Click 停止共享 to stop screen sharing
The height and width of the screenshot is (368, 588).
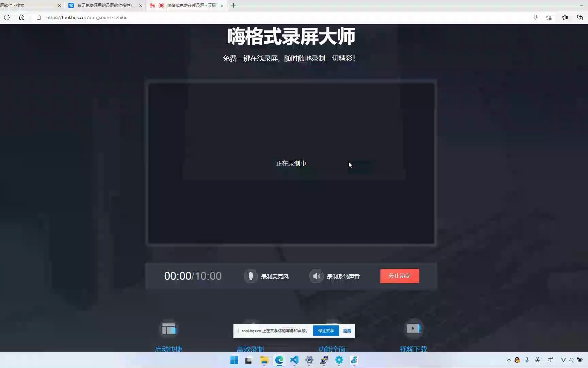(x=326, y=331)
